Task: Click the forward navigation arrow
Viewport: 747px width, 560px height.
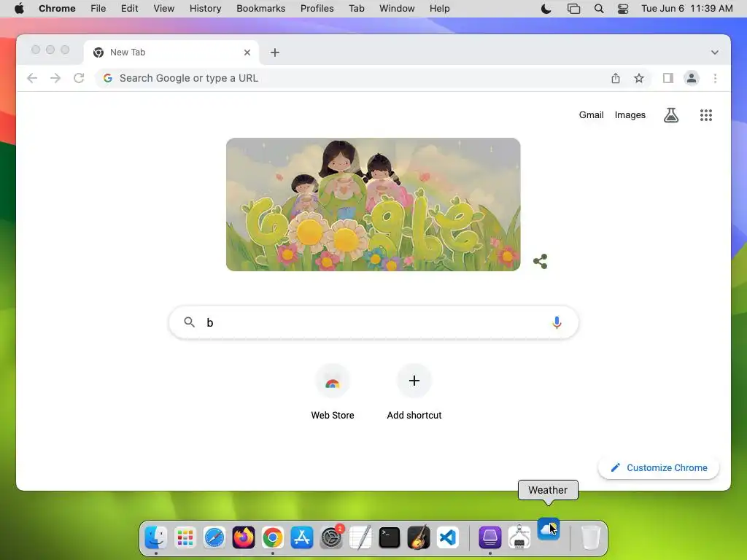Action: tap(55, 78)
